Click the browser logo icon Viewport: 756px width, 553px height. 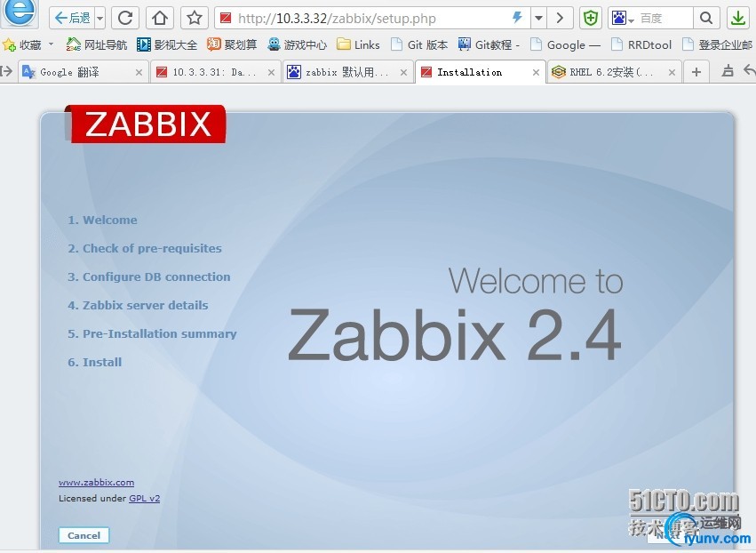coord(20,12)
